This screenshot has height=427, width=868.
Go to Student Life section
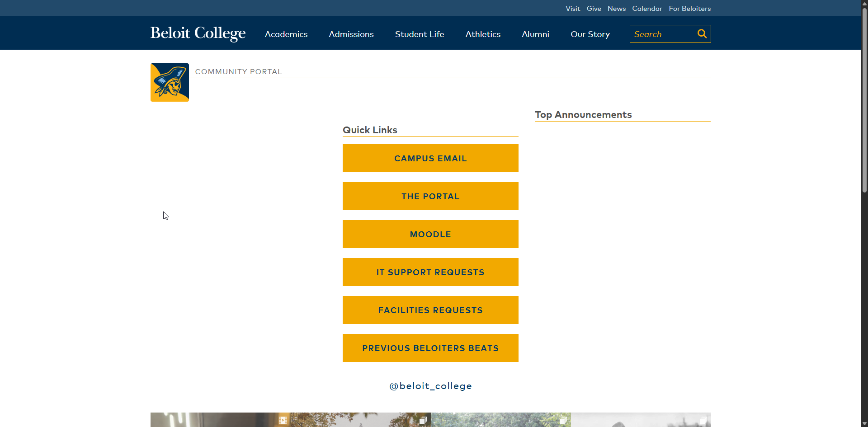click(419, 34)
